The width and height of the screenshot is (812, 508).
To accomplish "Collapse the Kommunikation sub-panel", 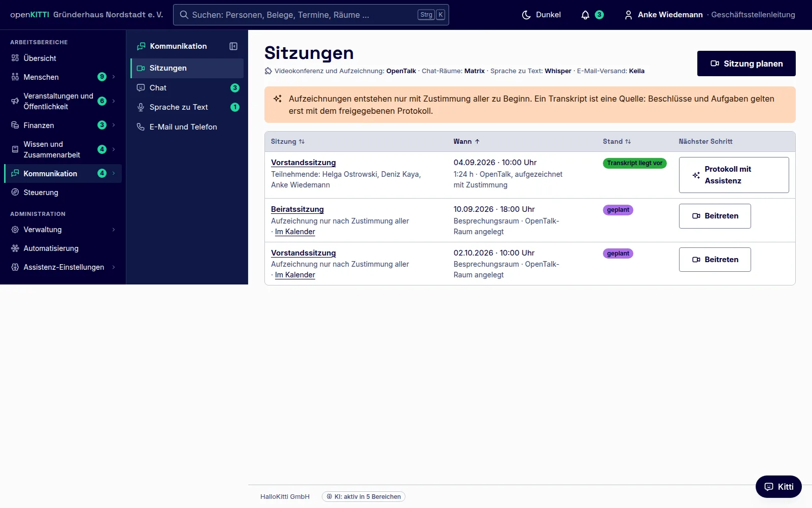I will tap(233, 46).
